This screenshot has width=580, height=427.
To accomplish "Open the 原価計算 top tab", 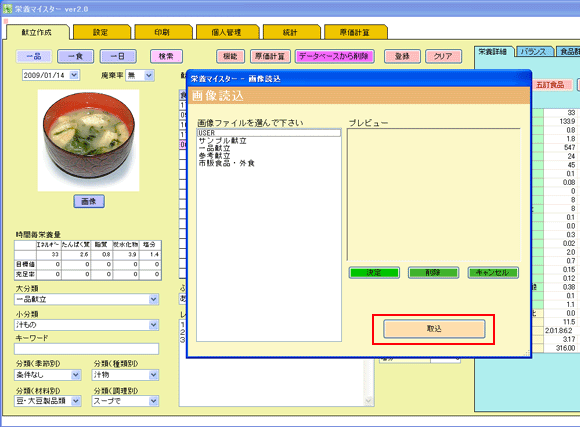I will 355,32.
